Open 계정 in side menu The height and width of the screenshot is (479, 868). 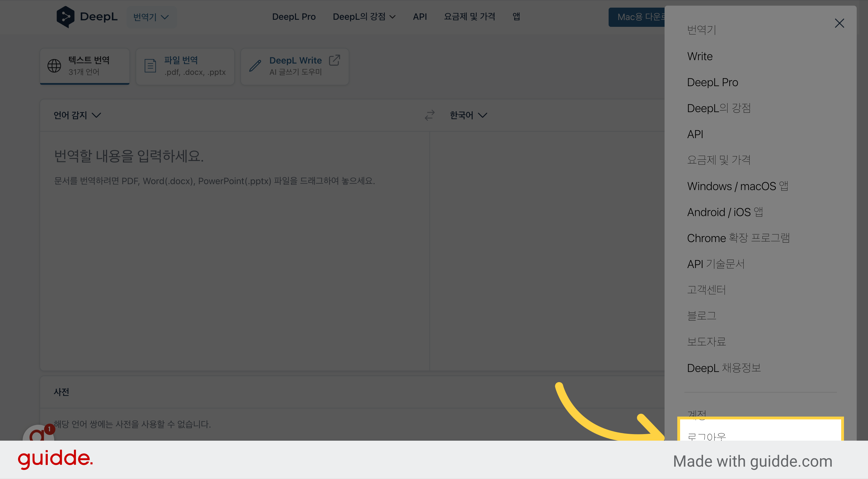(696, 414)
